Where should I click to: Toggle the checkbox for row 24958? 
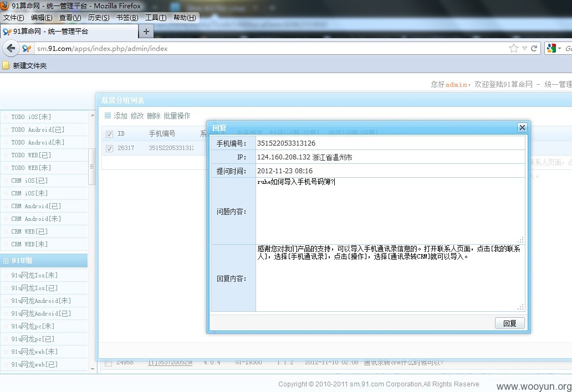(108, 363)
